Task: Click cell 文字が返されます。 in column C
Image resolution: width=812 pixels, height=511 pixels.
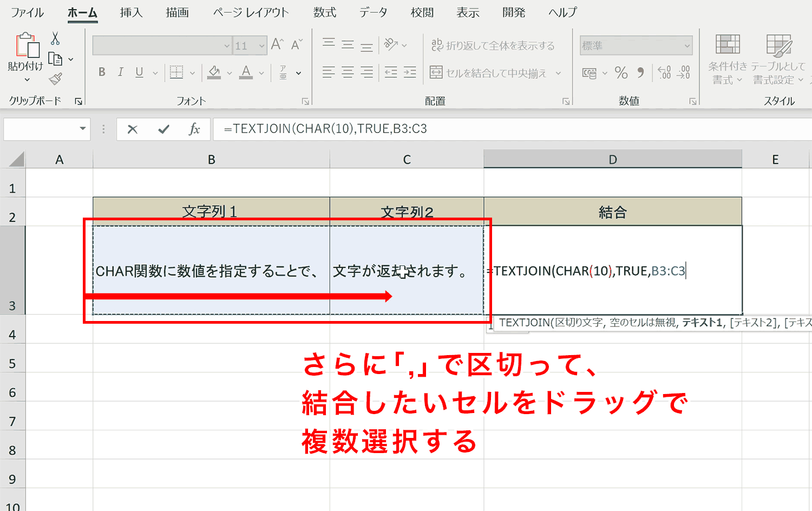Action: [x=407, y=270]
